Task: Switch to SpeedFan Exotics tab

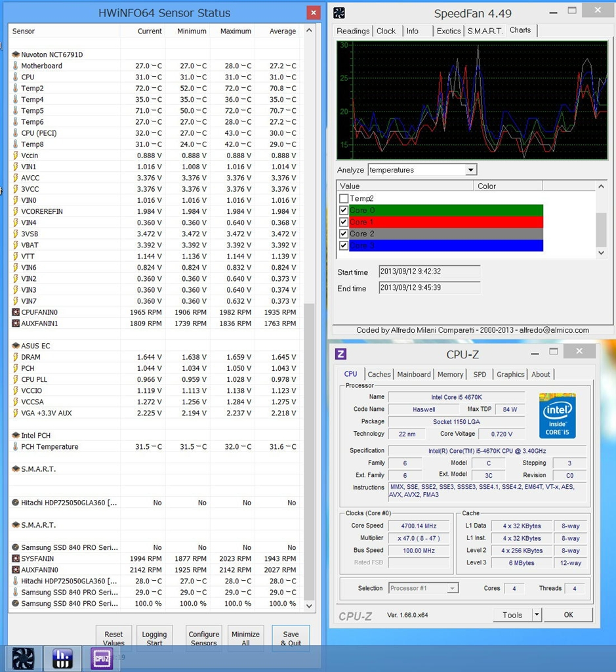Action: 449,31
